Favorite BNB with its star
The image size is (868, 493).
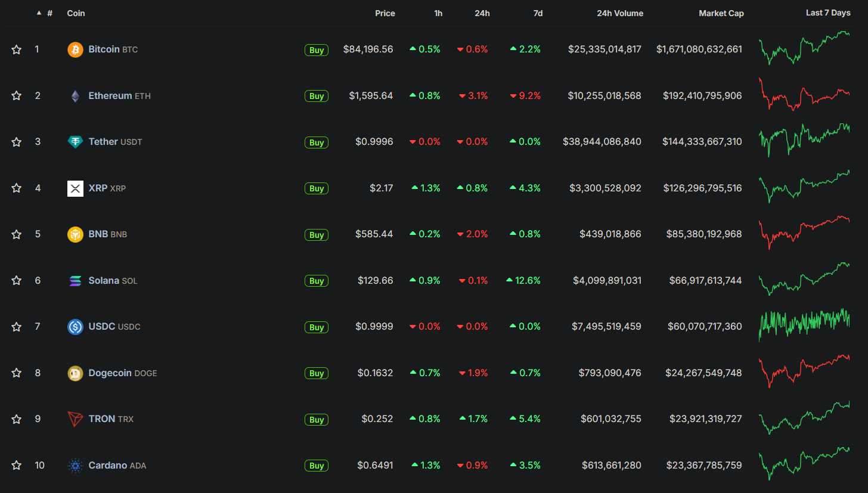pos(16,234)
